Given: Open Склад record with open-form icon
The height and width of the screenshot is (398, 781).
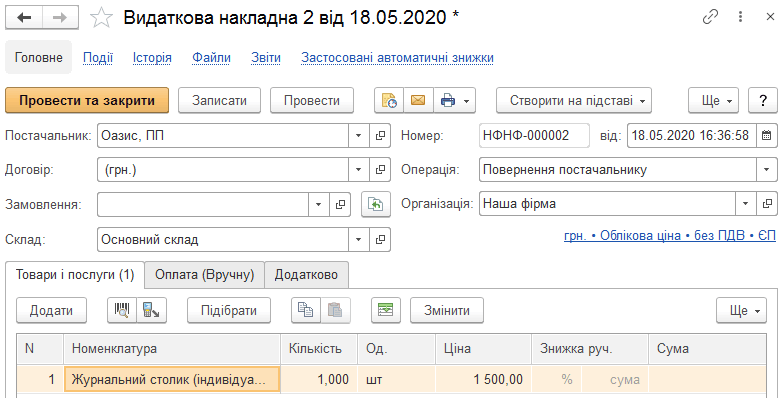Looking at the screenshot, I should pos(380,240).
